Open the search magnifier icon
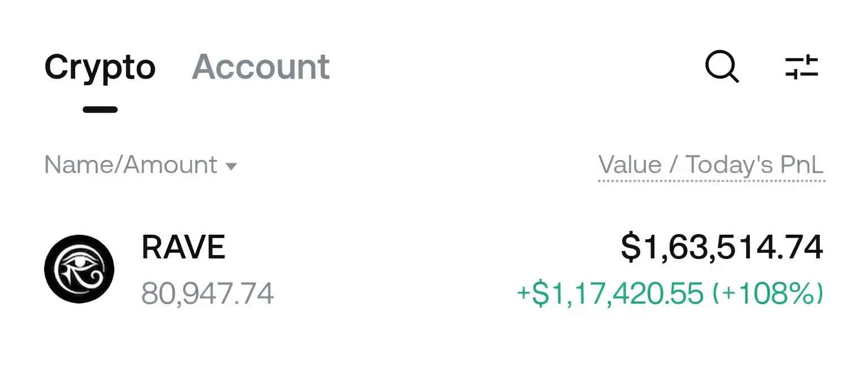Screen dimensions: 868x380 point(722,67)
